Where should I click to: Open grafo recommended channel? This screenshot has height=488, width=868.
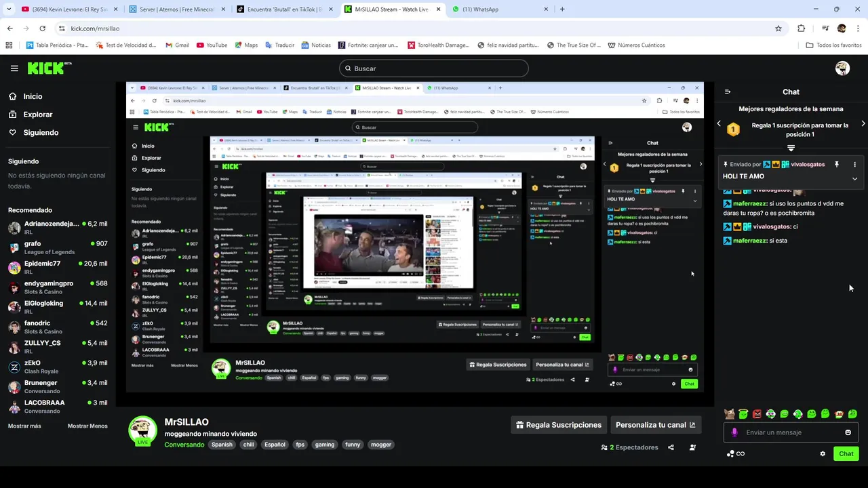[58, 247]
